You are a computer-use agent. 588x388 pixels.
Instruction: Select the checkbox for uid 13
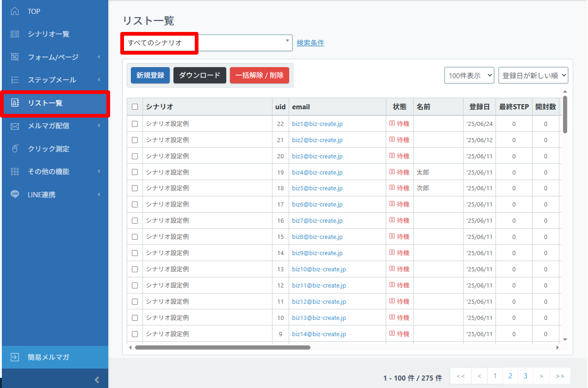[x=135, y=269]
